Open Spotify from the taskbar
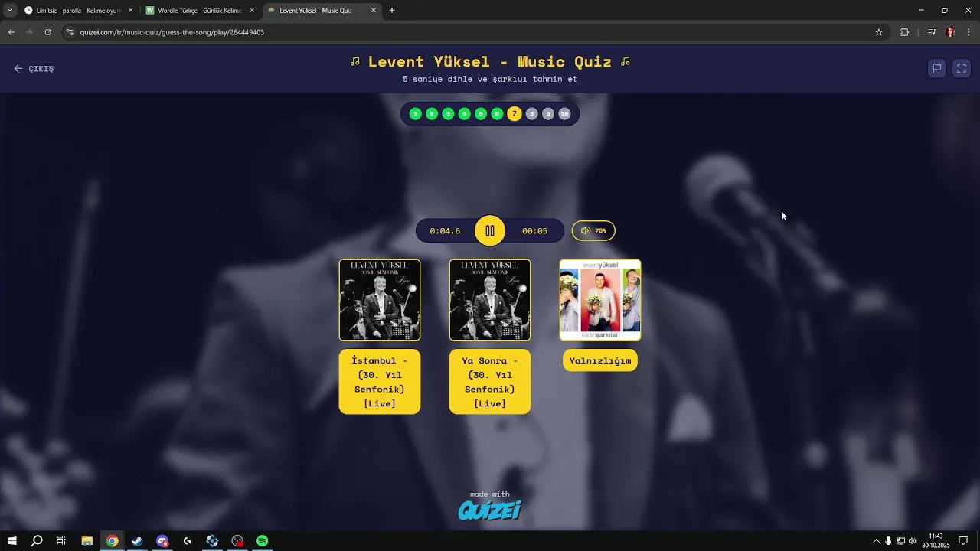Viewport: 980px width, 551px height. [263, 541]
